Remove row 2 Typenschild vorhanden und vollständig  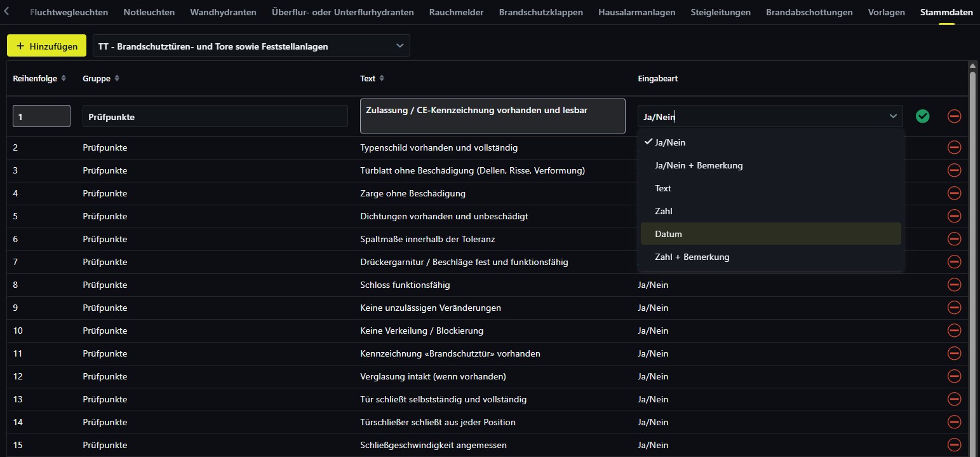point(954,147)
